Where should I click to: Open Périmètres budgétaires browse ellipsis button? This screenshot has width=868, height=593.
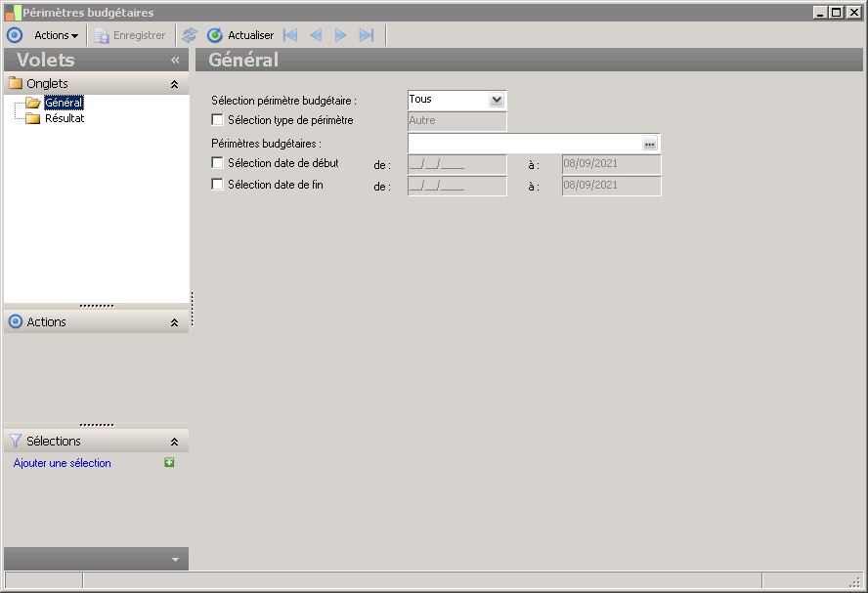point(650,144)
